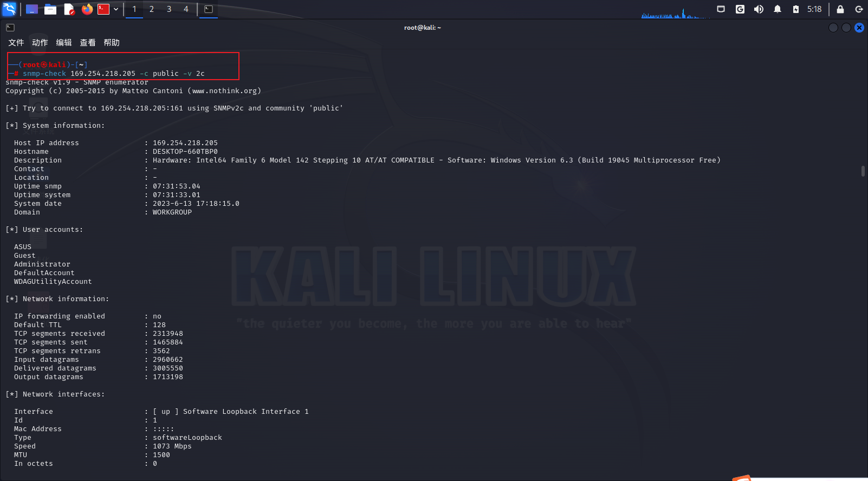Click the System date value 2023-6-13
This screenshot has width=868, height=481.
click(x=196, y=204)
